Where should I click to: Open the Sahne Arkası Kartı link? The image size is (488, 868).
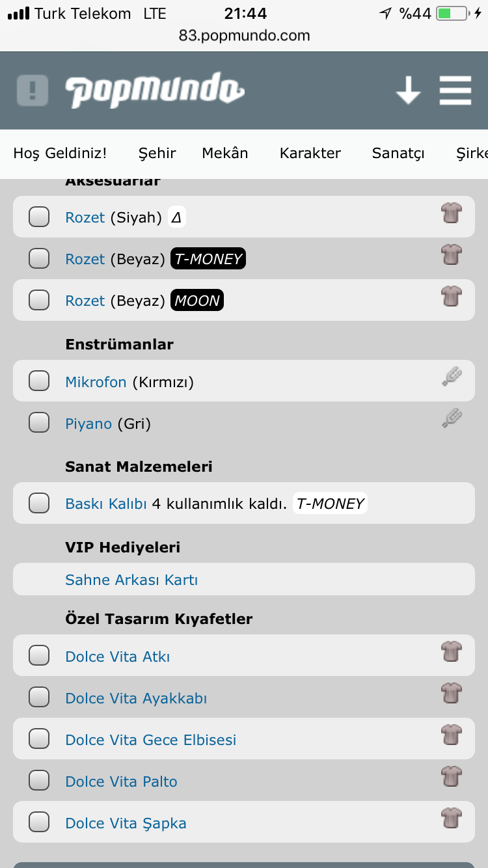point(131,580)
